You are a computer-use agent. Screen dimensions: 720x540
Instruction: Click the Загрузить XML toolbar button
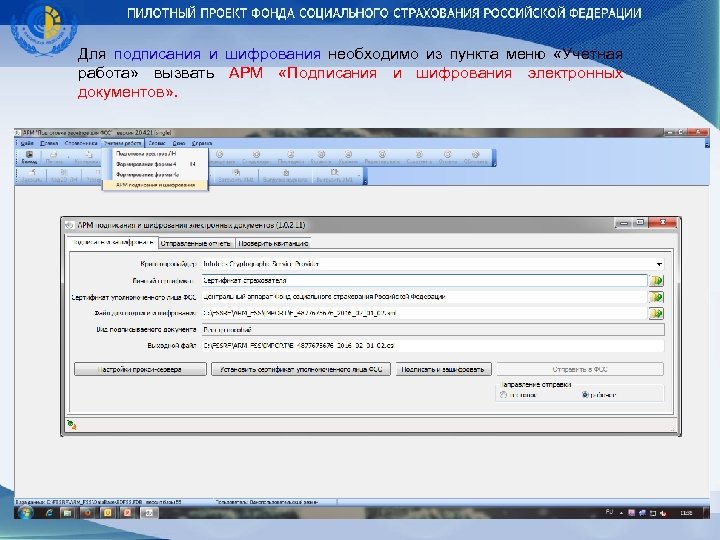click(x=236, y=175)
